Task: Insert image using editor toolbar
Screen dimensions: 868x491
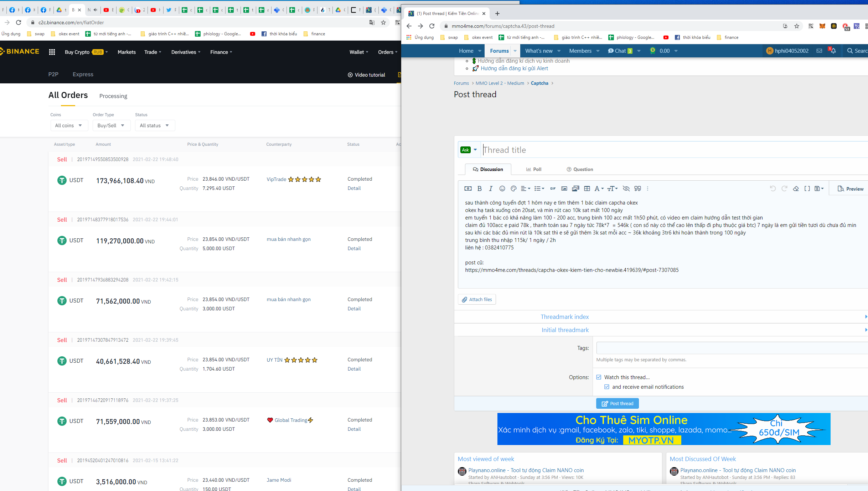Action: point(564,188)
